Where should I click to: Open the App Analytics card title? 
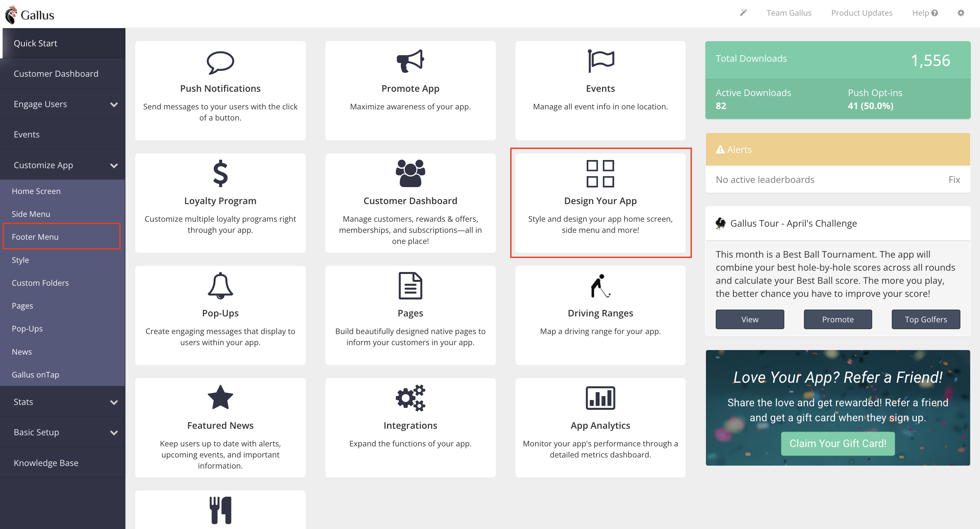pos(600,425)
